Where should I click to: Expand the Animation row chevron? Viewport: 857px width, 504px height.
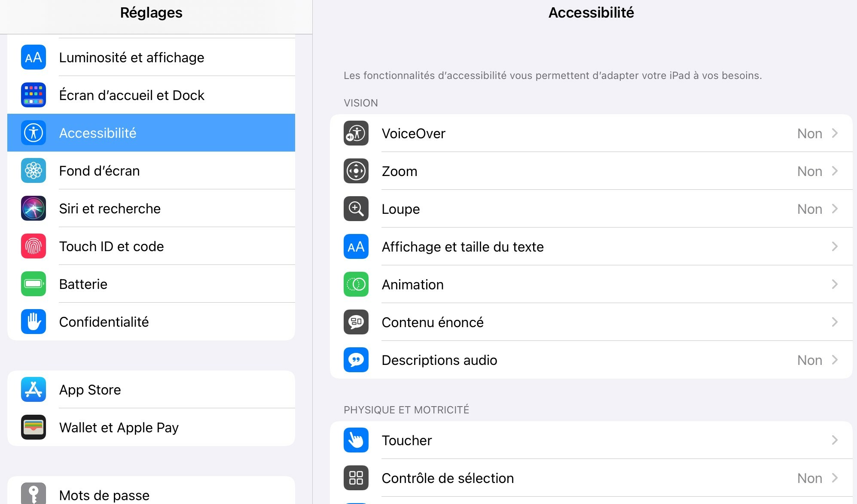[x=834, y=284]
